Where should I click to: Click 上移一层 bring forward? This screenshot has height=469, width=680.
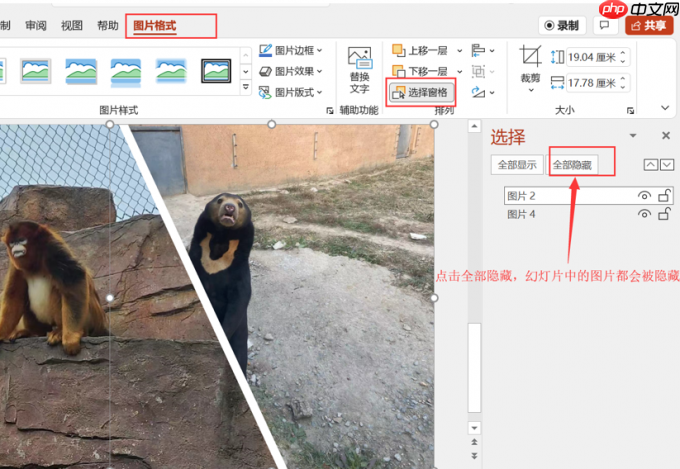tap(420, 50)
